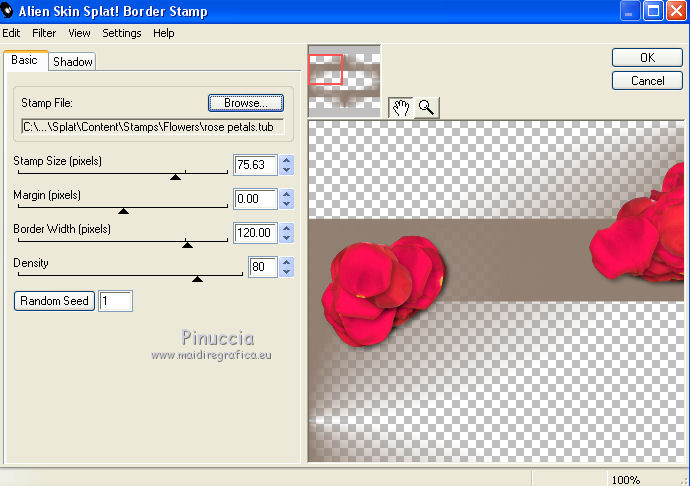Image resolution: width=690 pixels, height=486 pixels.
Task: Decrease Border Width with down arrow
Action: coord(287,238)
